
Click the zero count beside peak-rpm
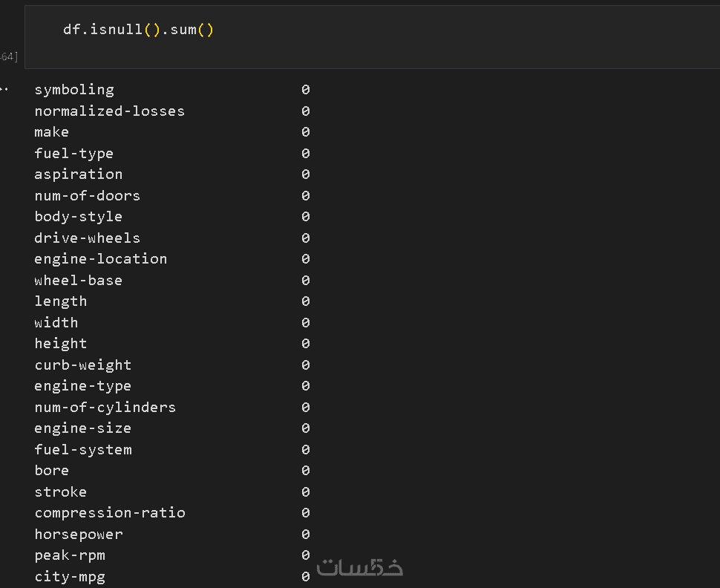[x=305, y=555]
